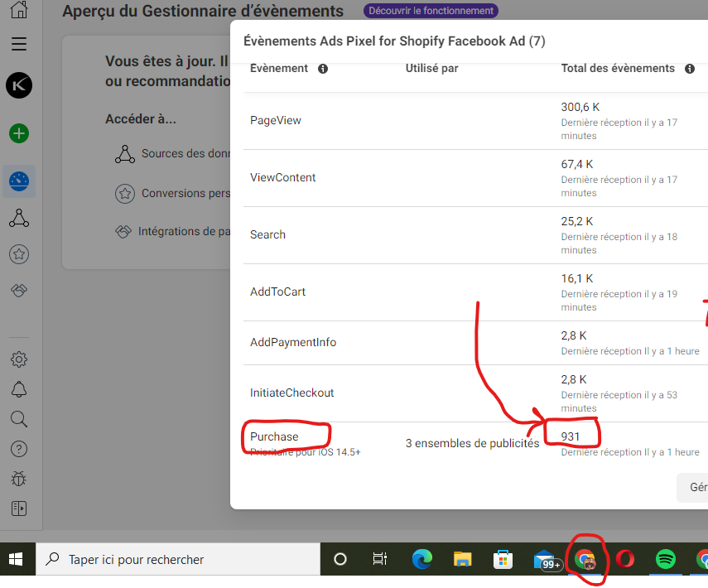Switch to Chrome window with profile avatar
This screenshot has width=708, height=588.
(x=585, y=560)
